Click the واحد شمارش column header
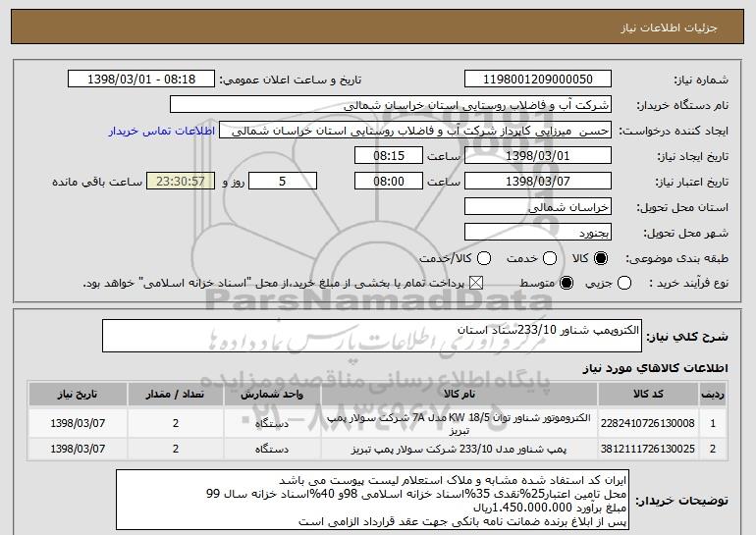This screenshot has width=756, height=535. pyautogui.click(x=272, y=395)
